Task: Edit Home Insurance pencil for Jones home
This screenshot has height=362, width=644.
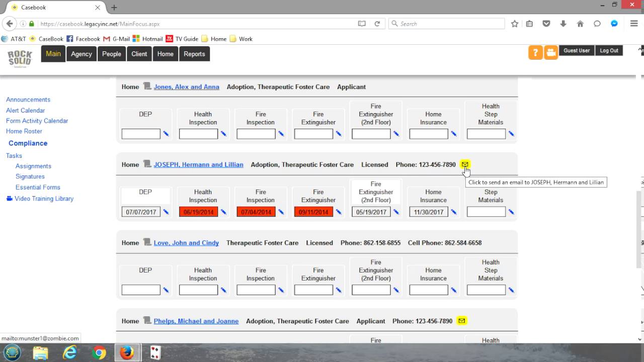Action: (x=454, y=134)
